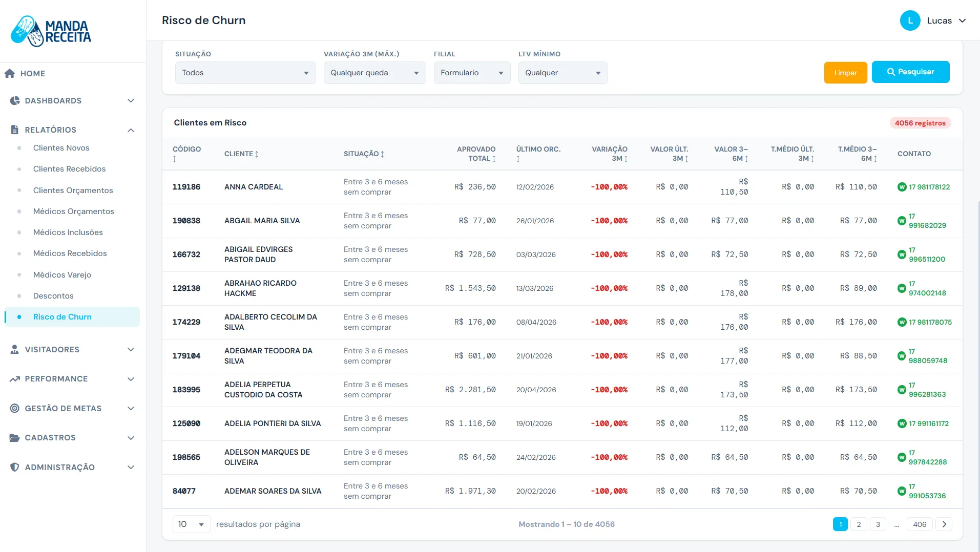This screenshot has width=980, height=552.
Task: Open Médicos Varejo report
Action: [62, 275]
